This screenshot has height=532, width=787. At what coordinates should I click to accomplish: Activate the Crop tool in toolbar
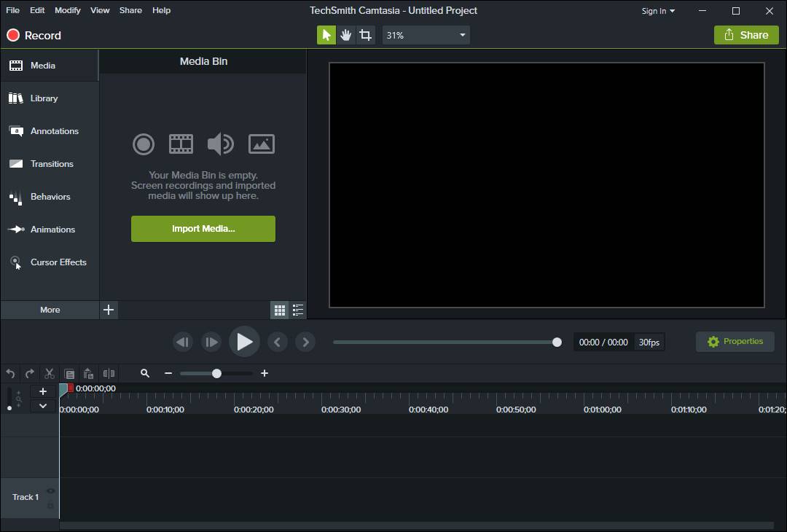(x=366, y=35)
